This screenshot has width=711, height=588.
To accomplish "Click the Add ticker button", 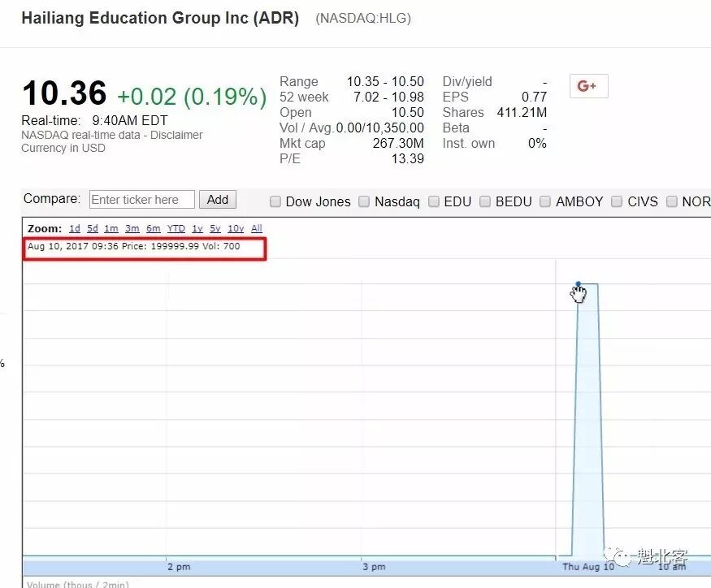I will tap(218, 200).
